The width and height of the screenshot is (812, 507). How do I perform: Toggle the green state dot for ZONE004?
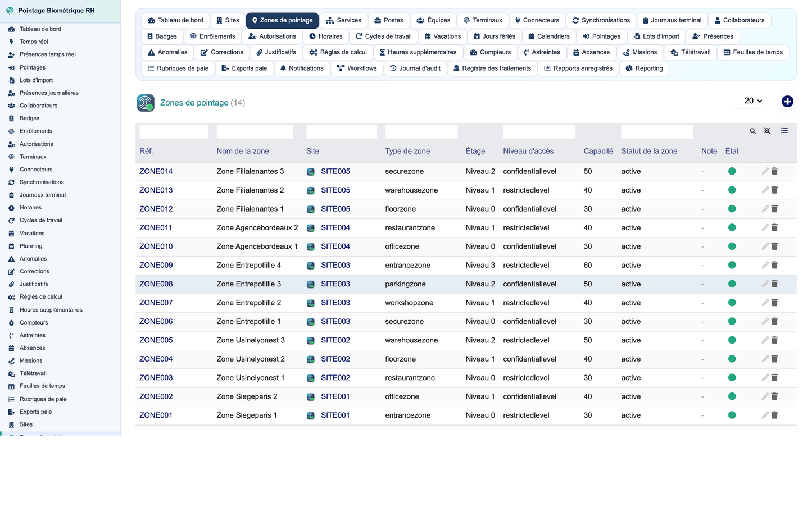[x=732, y=359]
